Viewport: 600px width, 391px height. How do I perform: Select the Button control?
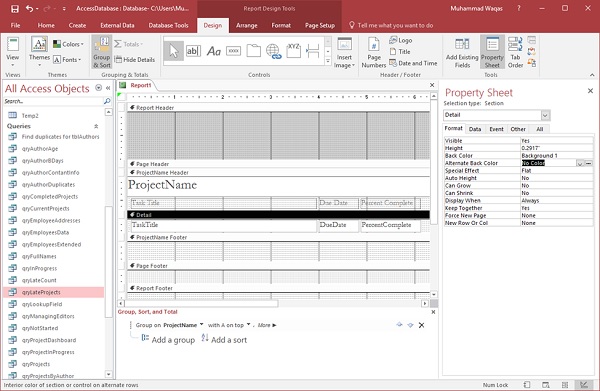tap(233, 51)
